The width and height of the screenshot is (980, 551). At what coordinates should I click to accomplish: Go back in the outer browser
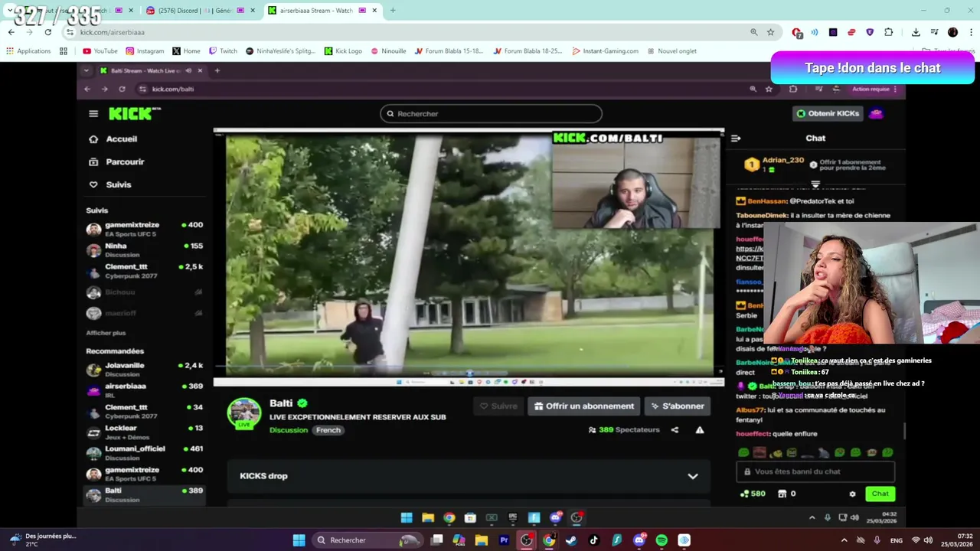pos(11,32)
